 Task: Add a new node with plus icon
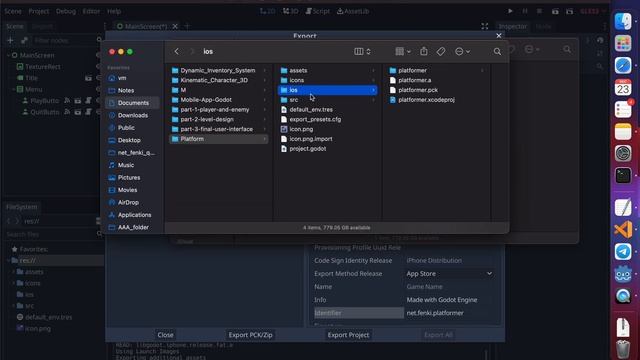point(11,40)
